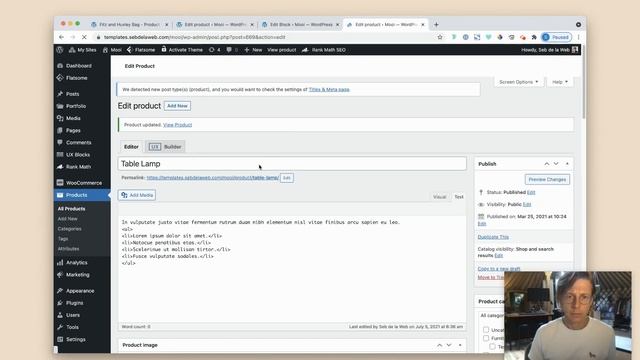
Task: Open Settings icon in sidebar
Action: click(x=60, y=339)
